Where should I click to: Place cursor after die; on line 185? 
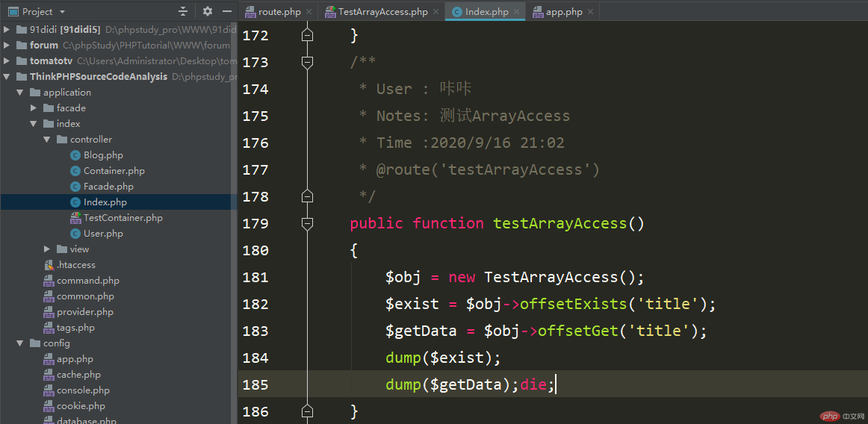coord(555,384)
